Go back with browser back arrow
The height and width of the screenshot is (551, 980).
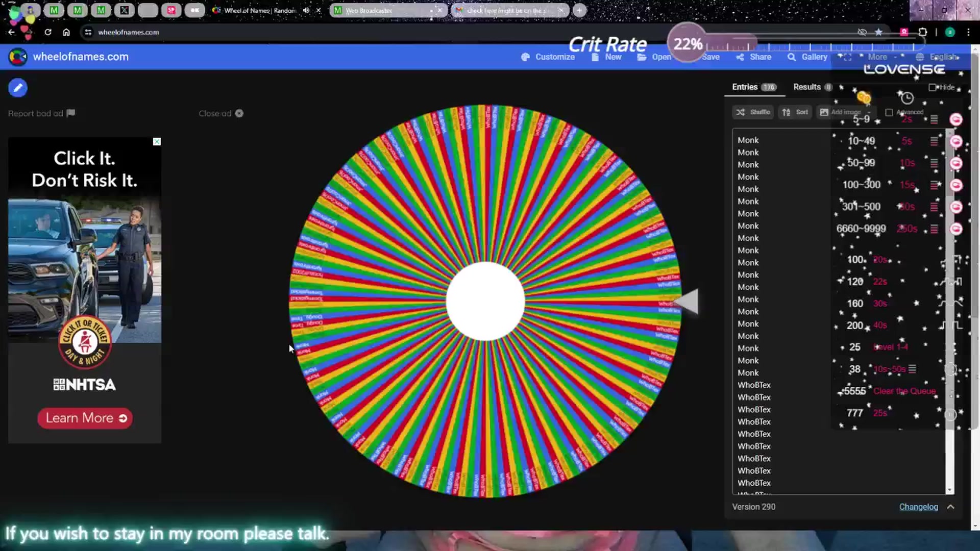[x=11, y=32]
